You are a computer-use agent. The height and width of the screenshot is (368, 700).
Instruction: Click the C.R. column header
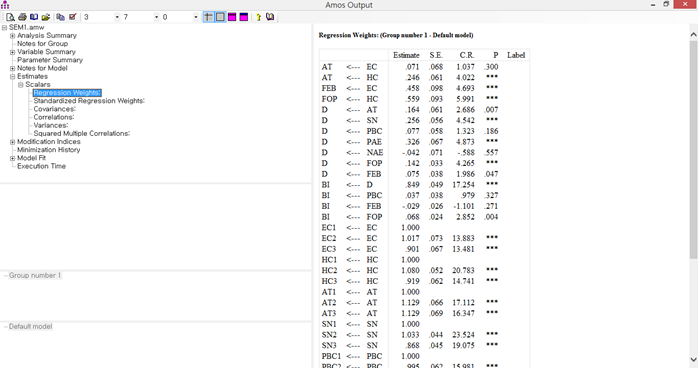[467, 55]
